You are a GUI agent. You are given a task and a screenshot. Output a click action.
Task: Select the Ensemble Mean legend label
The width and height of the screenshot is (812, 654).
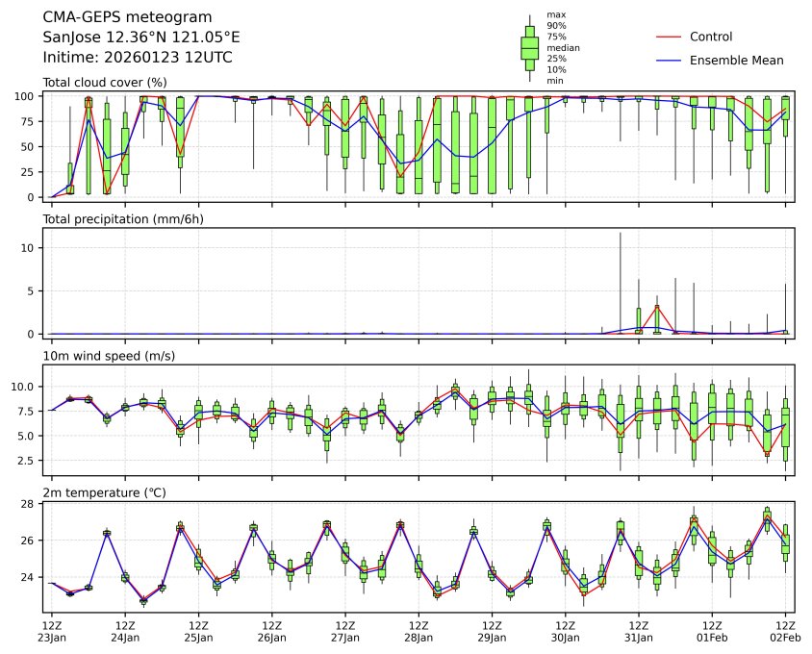tap(737, 60)
